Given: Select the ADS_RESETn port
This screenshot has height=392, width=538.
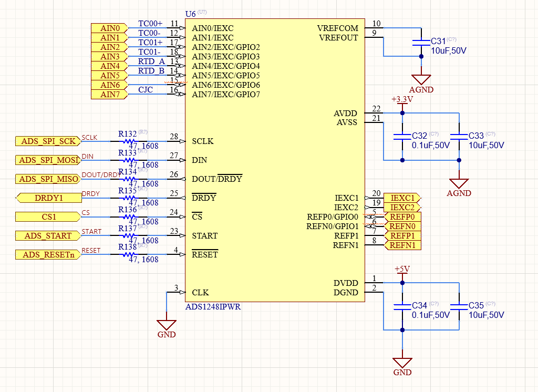Looking at the screenshot, I should (48, 254).
